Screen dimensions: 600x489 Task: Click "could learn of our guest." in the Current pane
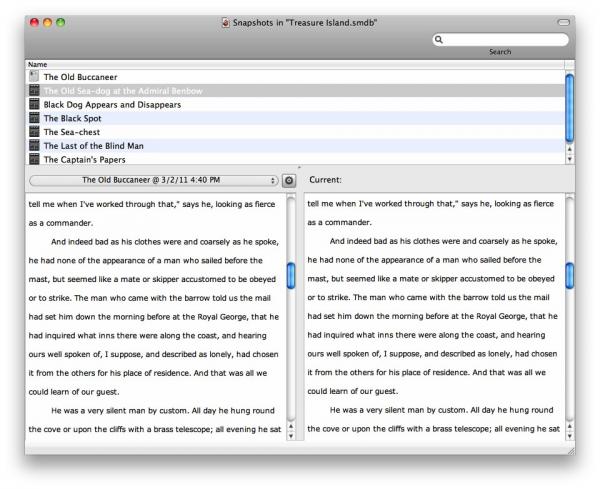click(x=353, y=391)
